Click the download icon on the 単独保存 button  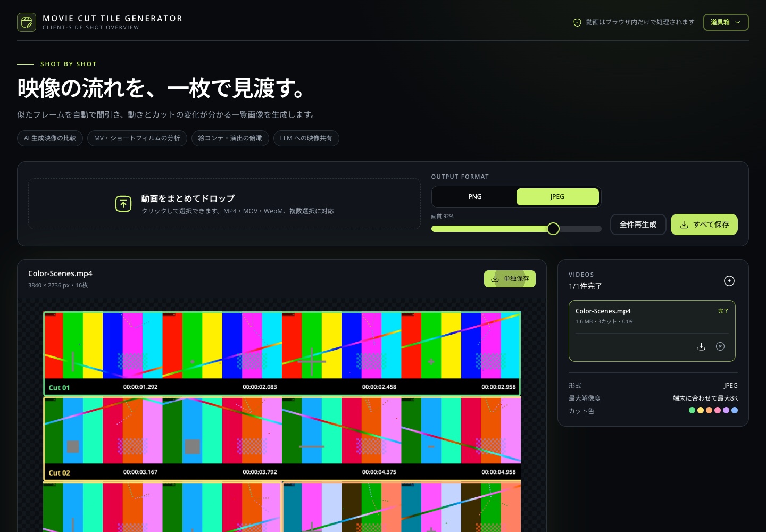495,279
